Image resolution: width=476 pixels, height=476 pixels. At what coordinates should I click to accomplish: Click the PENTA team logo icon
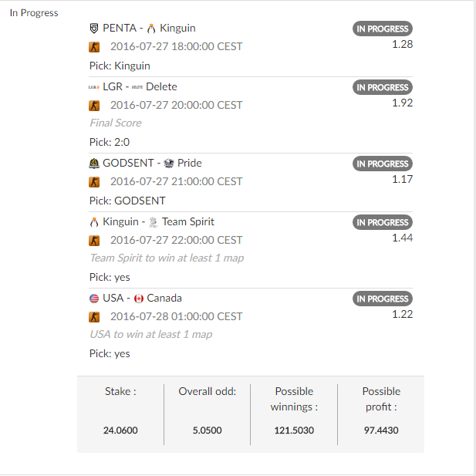94,29
